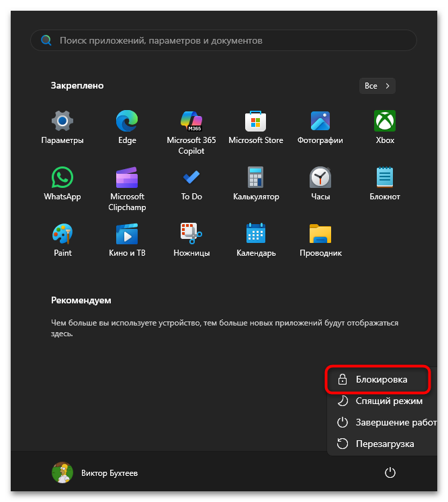Image resolution: width=448 pixels, height=502 pixels.
Task: Open Microsoft 365 Copilot
Action: (191, 132)
